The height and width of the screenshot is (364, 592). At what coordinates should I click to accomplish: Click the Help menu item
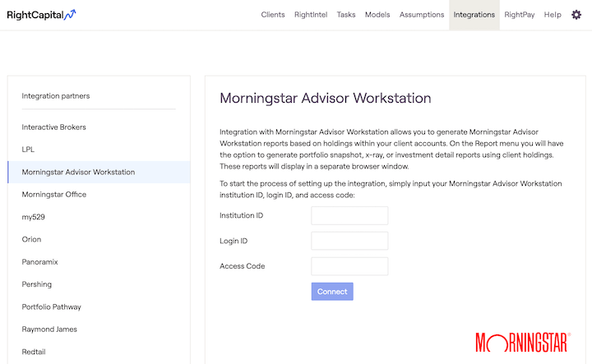553,15
